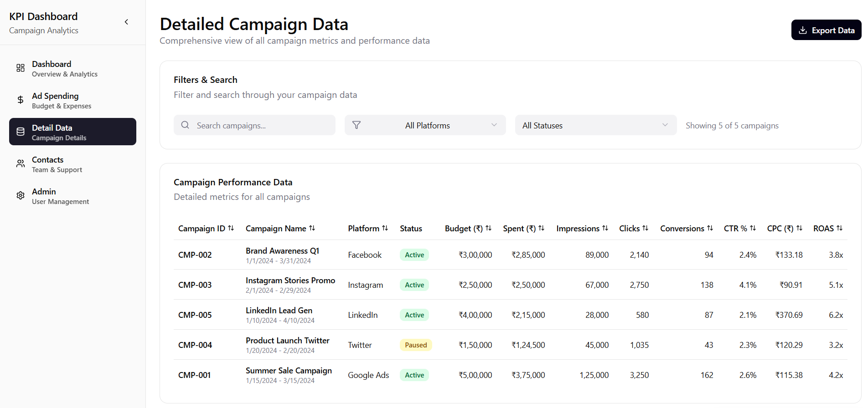Click Showing 5 of 5 campaigns text
Screen dimensions: 868x408
(x=732, y=126)
